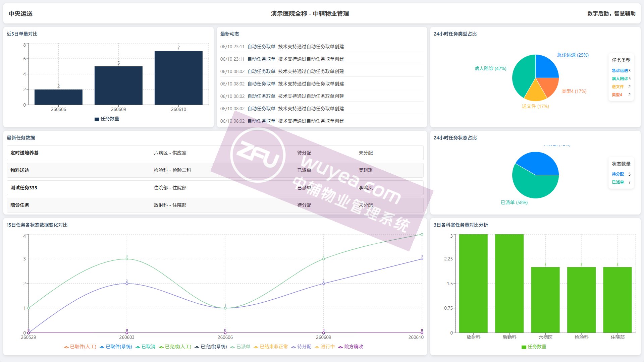Click the 检验科 bar in department chart

click(581, 300)
